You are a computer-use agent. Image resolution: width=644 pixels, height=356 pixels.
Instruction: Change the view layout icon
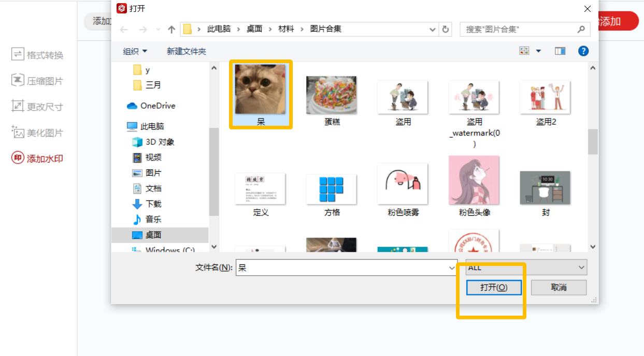point(524,51)
